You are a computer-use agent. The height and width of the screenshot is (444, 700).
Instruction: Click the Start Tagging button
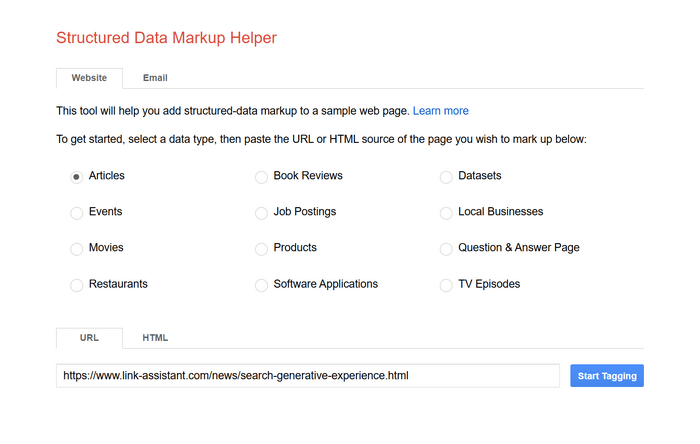(606, 376)
